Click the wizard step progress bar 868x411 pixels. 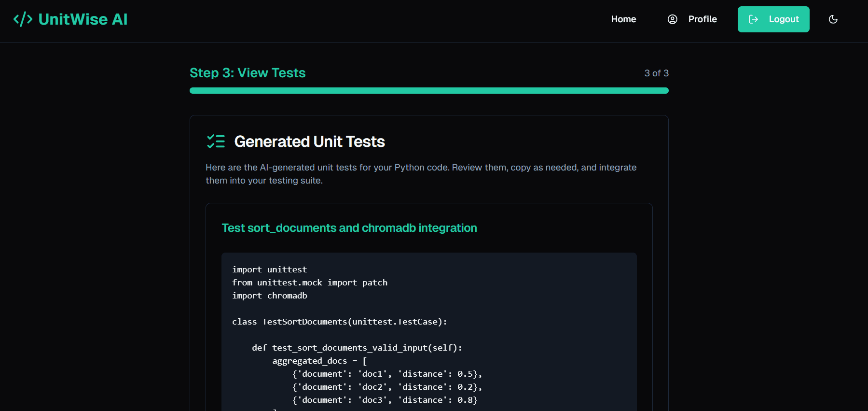pos(429,91)
